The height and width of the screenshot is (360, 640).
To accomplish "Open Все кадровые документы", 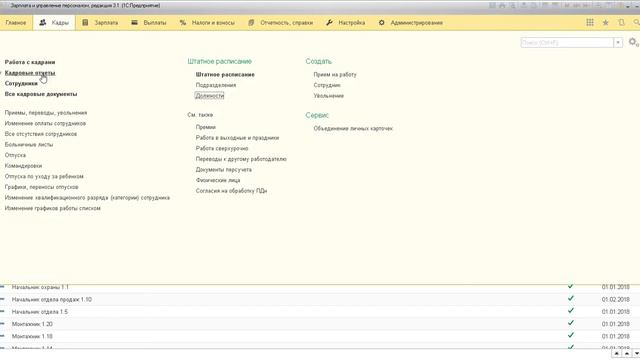I will [41, 94].
